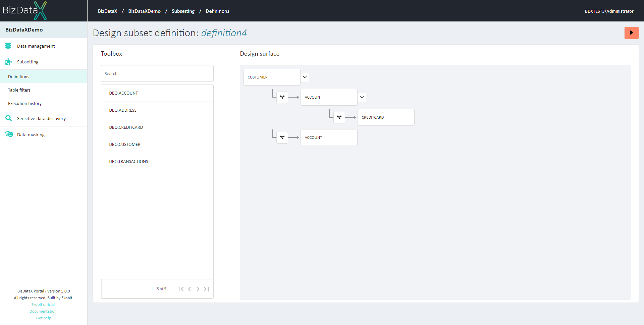This screenshot has width=644, height=325.
Task: Open Ekobit official link
Action: click(43, 305)
